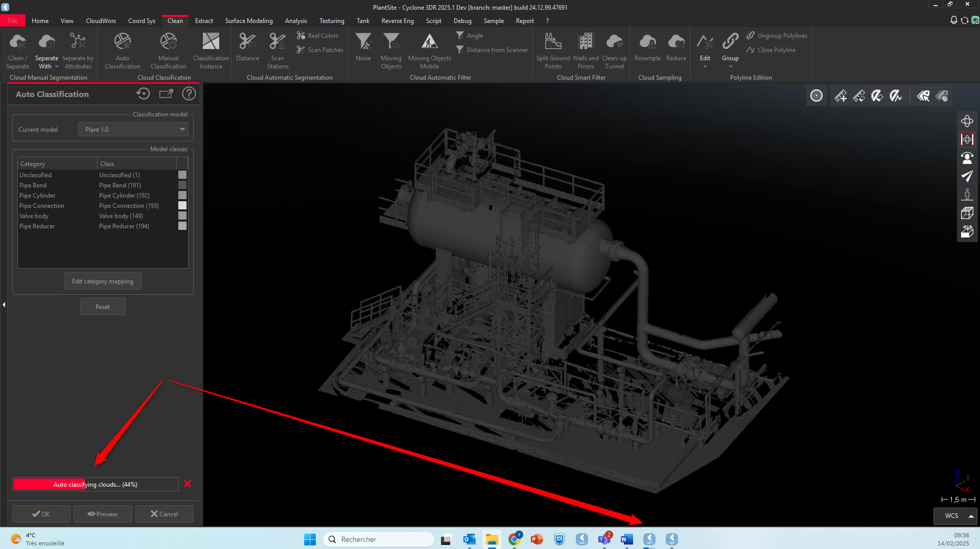This screenshot has width=980, height=549.
Task: Toggle Real Colors option
Action: [318, 36]
